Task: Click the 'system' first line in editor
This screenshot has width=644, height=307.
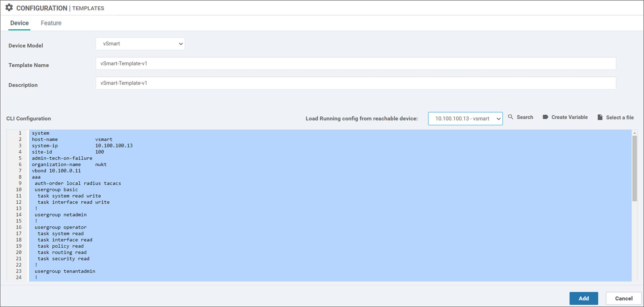Action: (40, 133)
